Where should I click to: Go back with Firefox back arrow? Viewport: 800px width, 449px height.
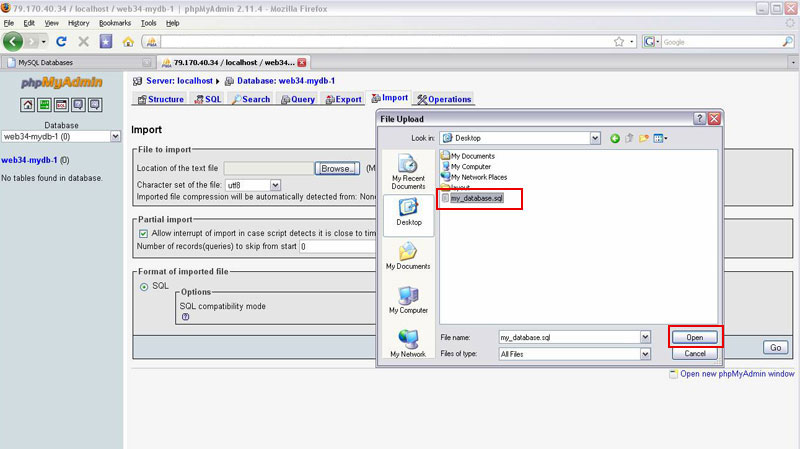tap(13, 41)
